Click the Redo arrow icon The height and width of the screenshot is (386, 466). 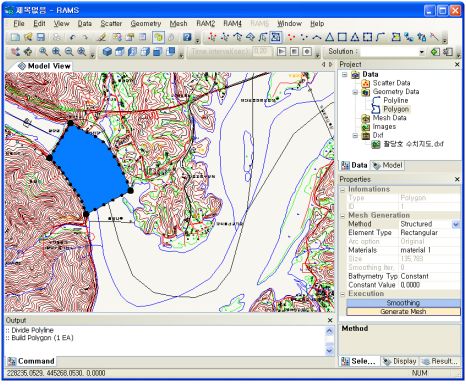pyautogui.click(x=85, y=37)
